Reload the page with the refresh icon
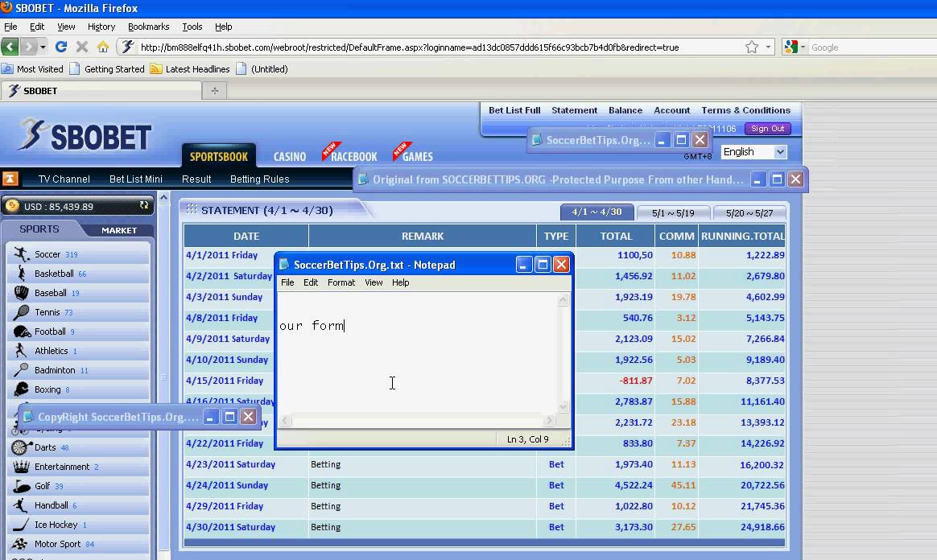 [61, 47]
